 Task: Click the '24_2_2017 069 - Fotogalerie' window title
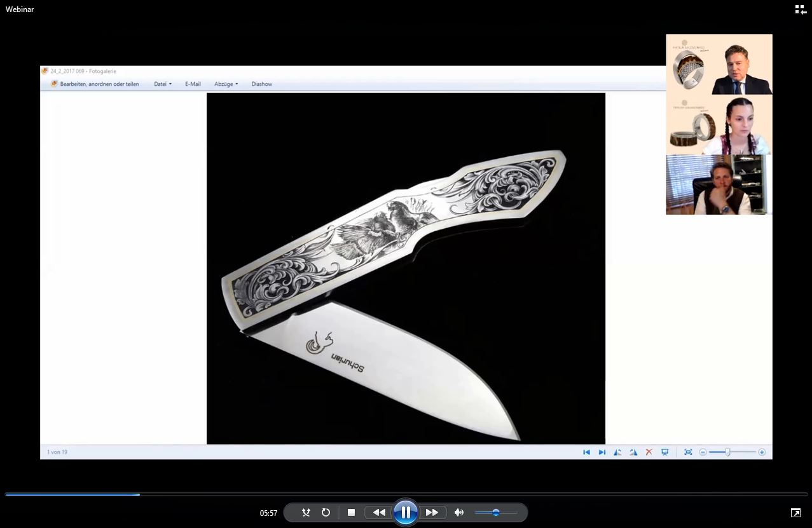(x=83, y=71)
